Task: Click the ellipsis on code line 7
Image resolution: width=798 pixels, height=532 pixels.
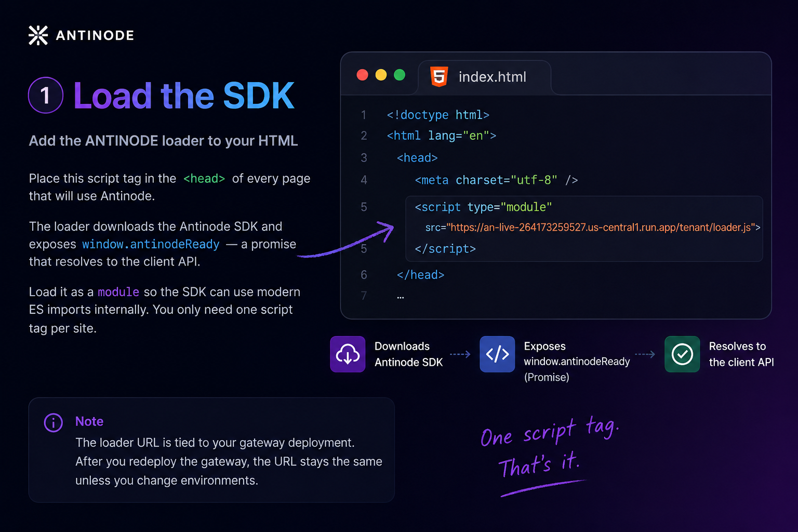Action: point(401,297)
